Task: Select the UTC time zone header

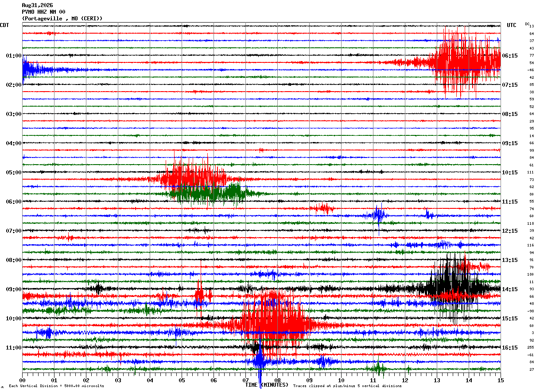Action: [512, 25]
